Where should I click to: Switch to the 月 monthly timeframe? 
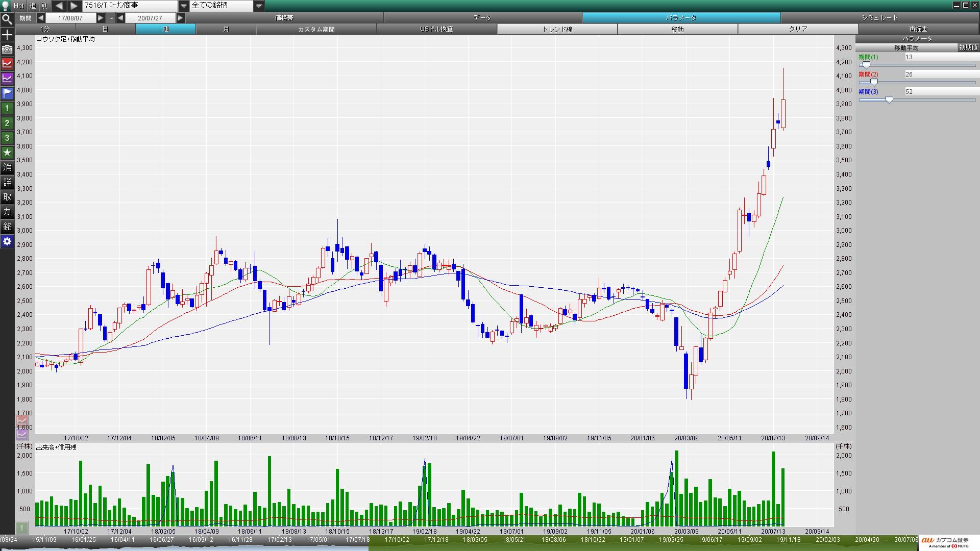click(226, 29)
